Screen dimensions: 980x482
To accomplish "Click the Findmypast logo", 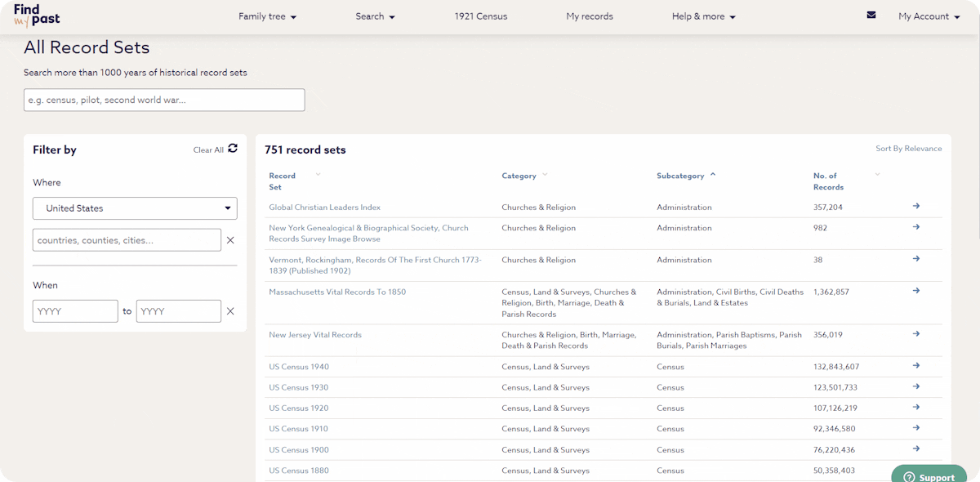I will point(37,16).
